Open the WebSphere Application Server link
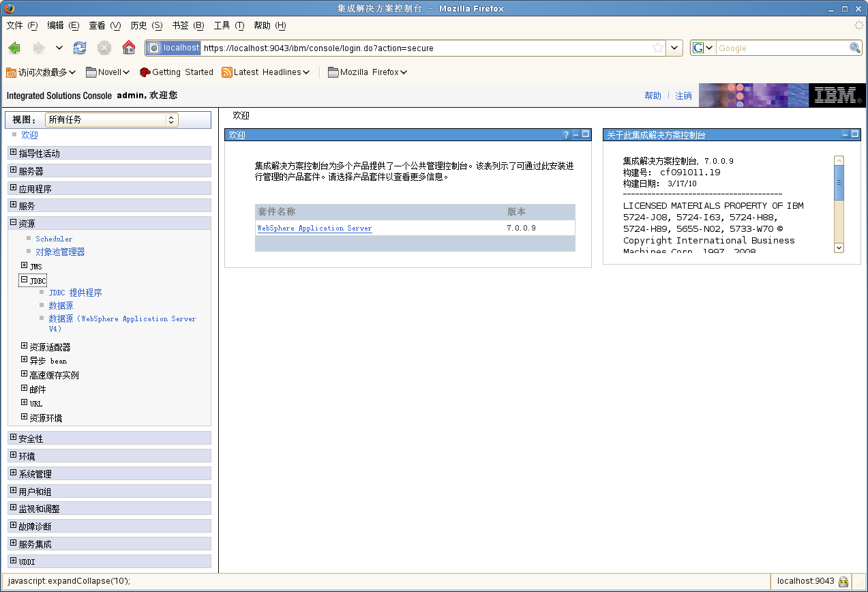 point(314,228)
